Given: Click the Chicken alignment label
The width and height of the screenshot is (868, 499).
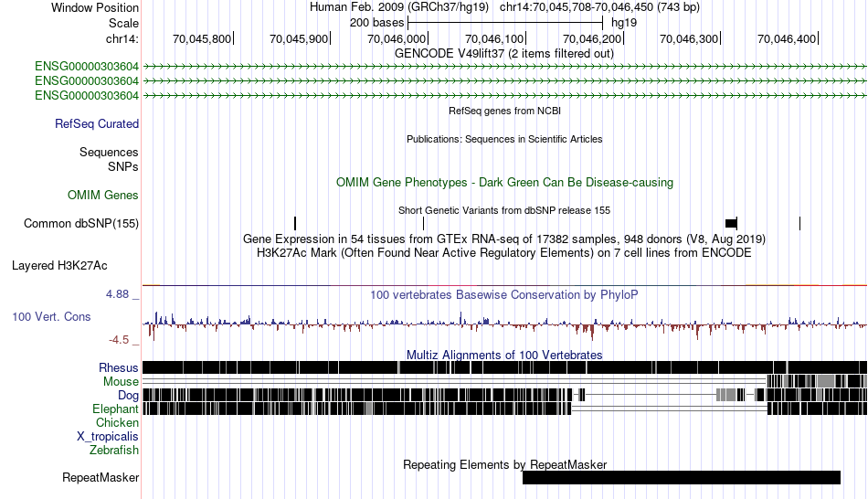Looking at the screenshot, I should [117, 422].
